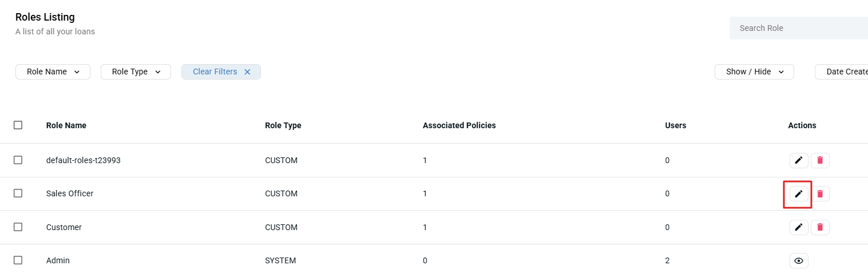Click trash icon for Customer role
The width and height of the screenshot is (868, 273).
tap(820, 227)
